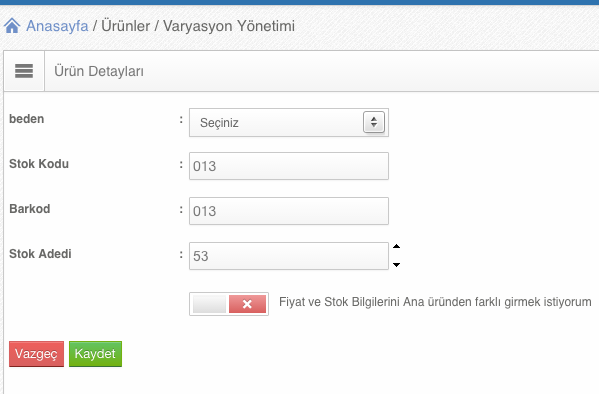
Task: Click the Stok Adedi number field
Action: pyautogui.click(x=289, y=256)
